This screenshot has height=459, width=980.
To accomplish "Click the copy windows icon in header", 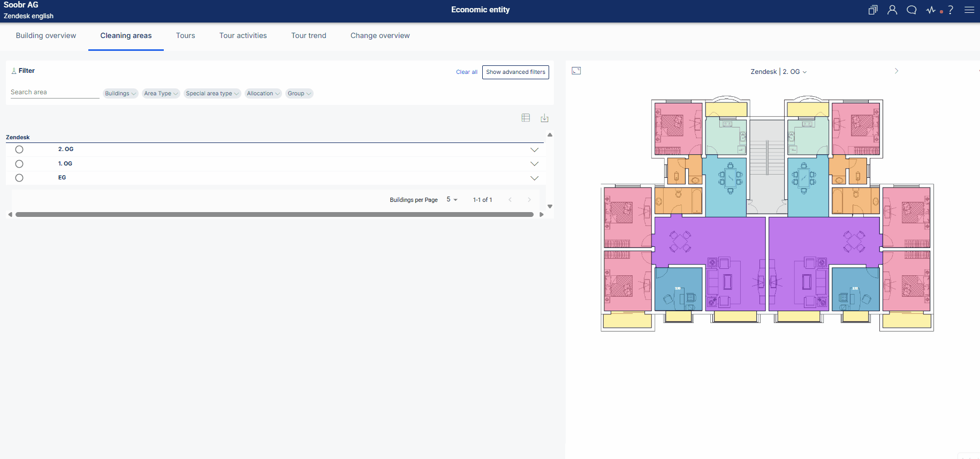I will coord(873,10).
